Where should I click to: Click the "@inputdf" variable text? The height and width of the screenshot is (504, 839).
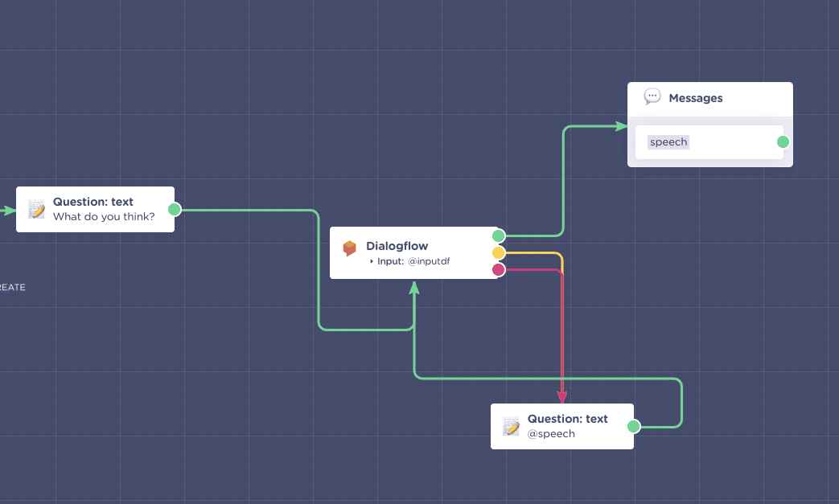428,261
